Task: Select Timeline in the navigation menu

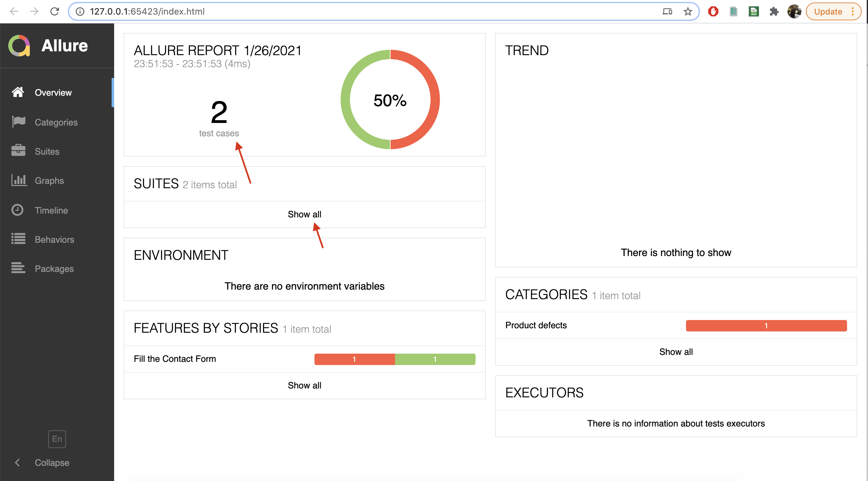Action: (51, 209)
